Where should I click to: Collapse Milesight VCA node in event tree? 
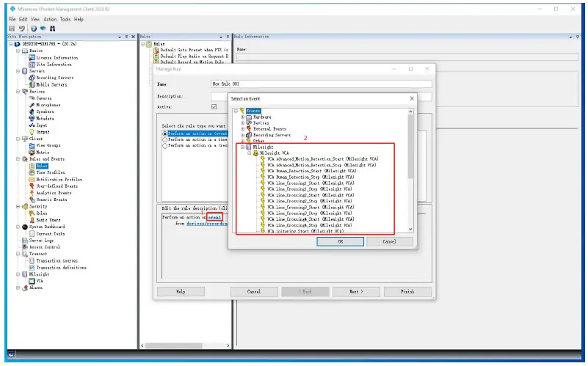250,153
